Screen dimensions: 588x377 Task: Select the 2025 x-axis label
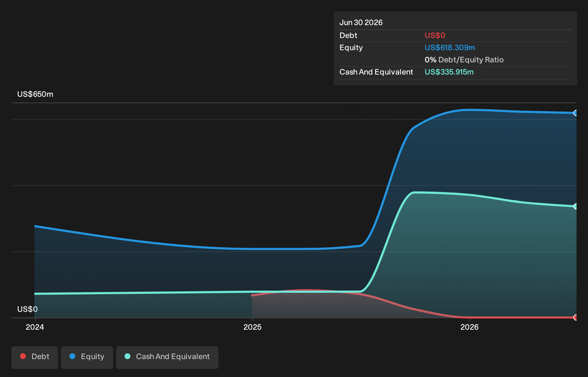coord(252,327)
